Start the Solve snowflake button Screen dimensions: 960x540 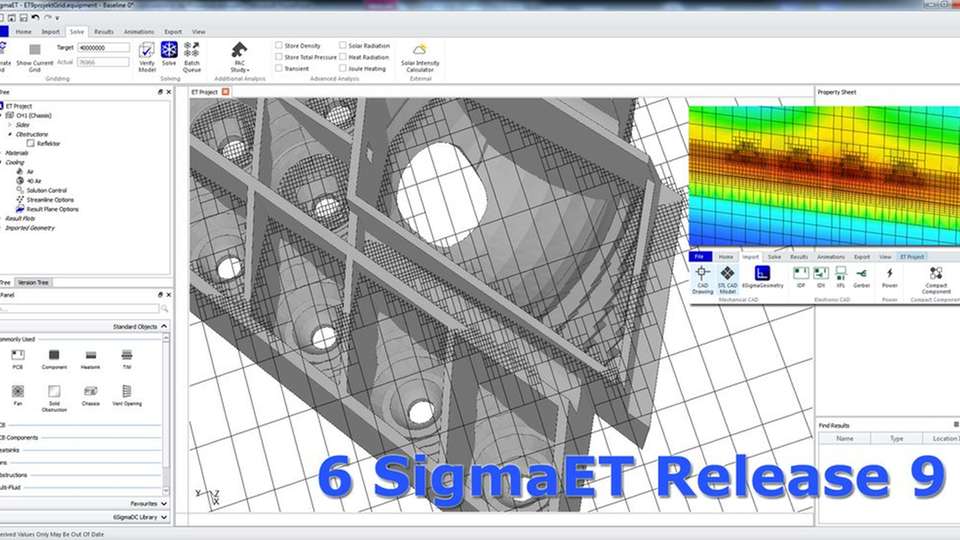click(169, 50)
